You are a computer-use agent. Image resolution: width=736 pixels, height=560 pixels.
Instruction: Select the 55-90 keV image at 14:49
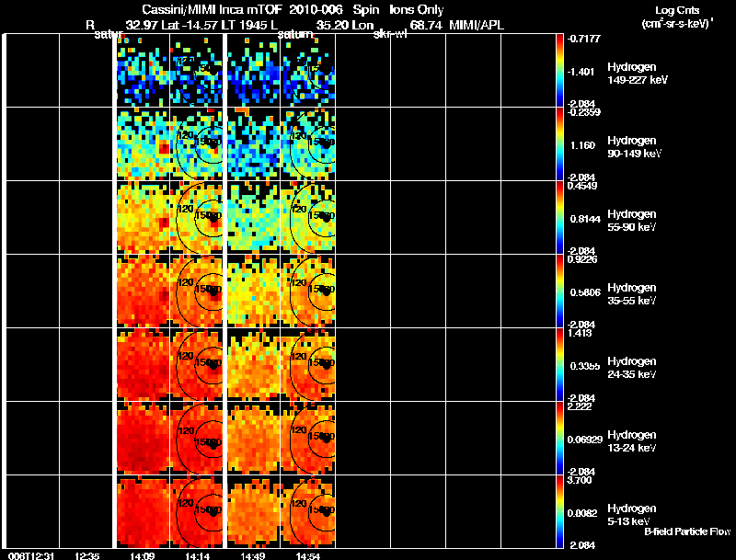click(x=254, y=218)
